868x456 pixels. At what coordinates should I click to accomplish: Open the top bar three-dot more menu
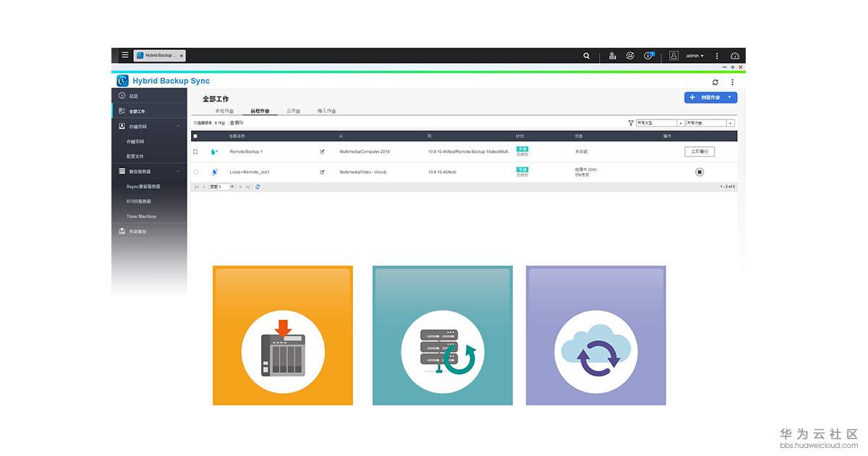pyautogui.click(x=717, y=56)
